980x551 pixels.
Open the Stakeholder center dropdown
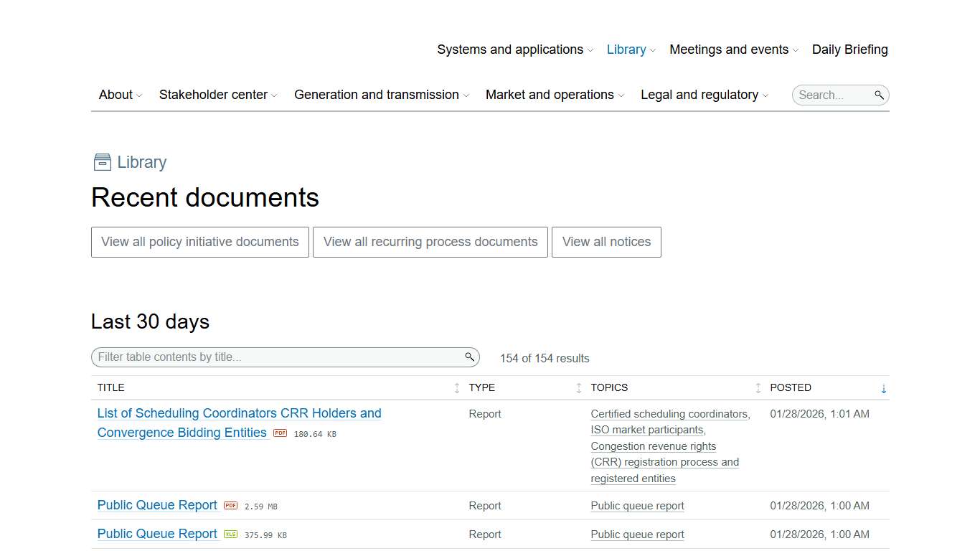(x=213, y=94)
